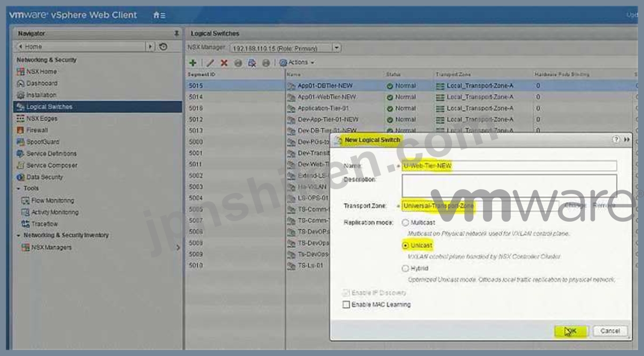Open NSX Managers inventory item
This screenshot has height=356, width=644.
pyautogui.click(x=51, y=247)
